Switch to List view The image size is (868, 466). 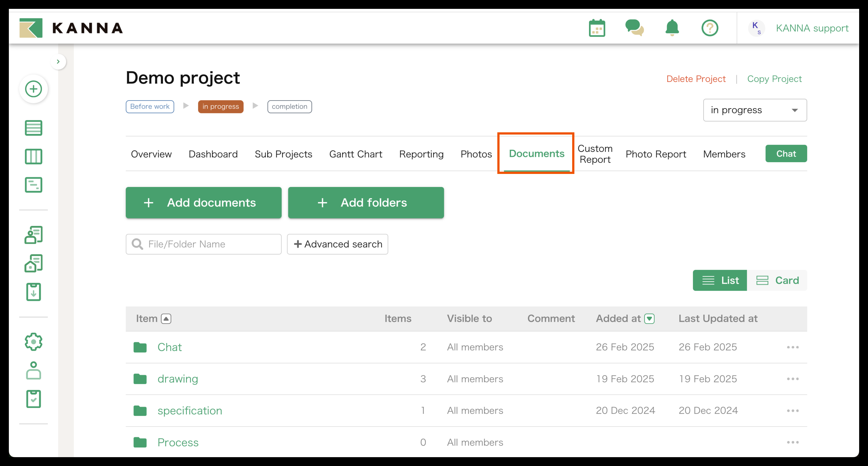pos(720,281)
